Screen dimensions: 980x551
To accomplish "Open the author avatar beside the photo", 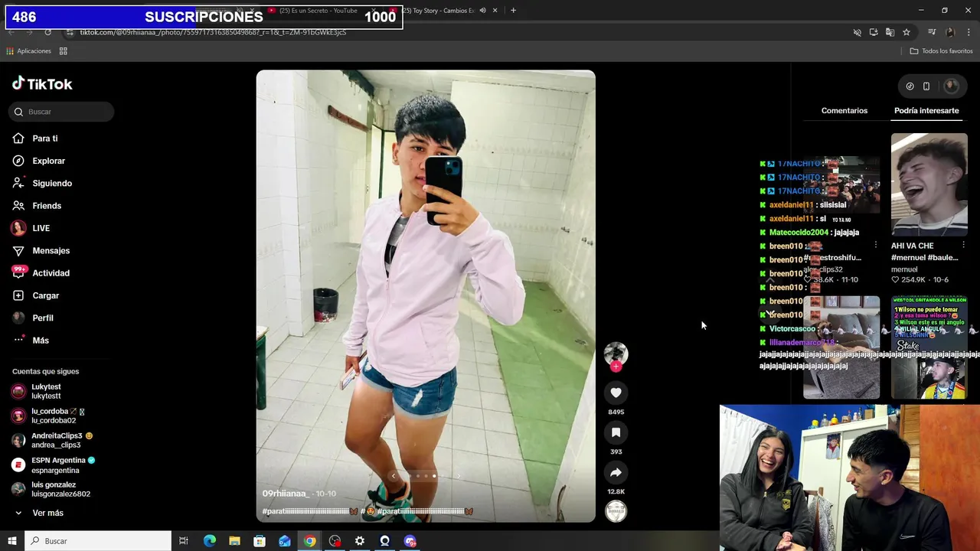I will point(616,353).
